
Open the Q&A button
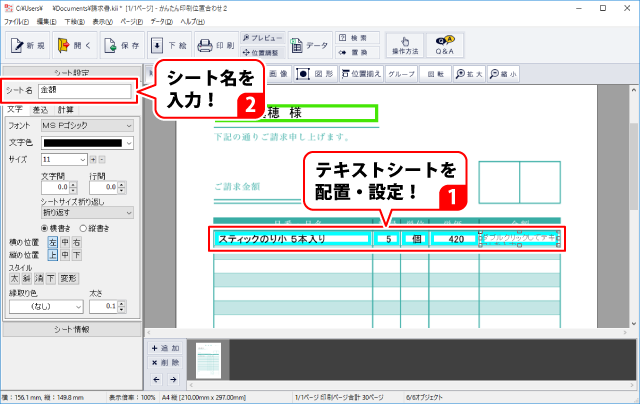pyautogui.click(x=444, y=45)
